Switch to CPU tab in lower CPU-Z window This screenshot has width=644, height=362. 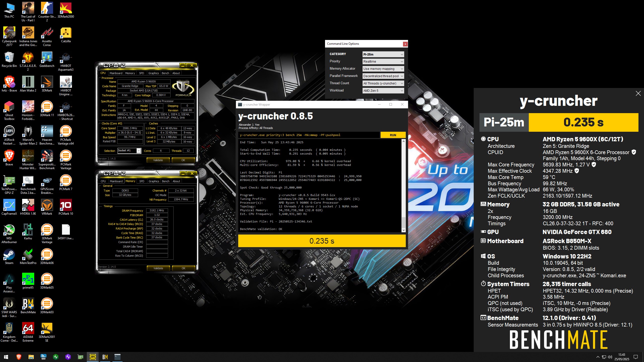pos(103,181)
